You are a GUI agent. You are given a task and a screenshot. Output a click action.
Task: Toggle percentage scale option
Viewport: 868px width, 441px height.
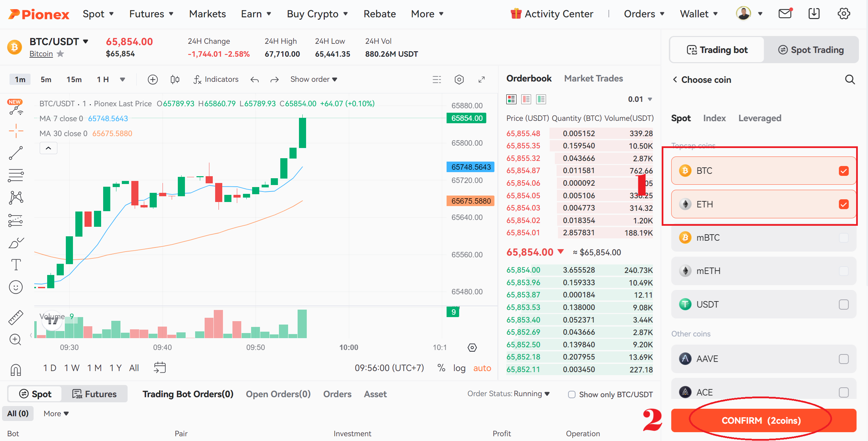tap(441, 368)
